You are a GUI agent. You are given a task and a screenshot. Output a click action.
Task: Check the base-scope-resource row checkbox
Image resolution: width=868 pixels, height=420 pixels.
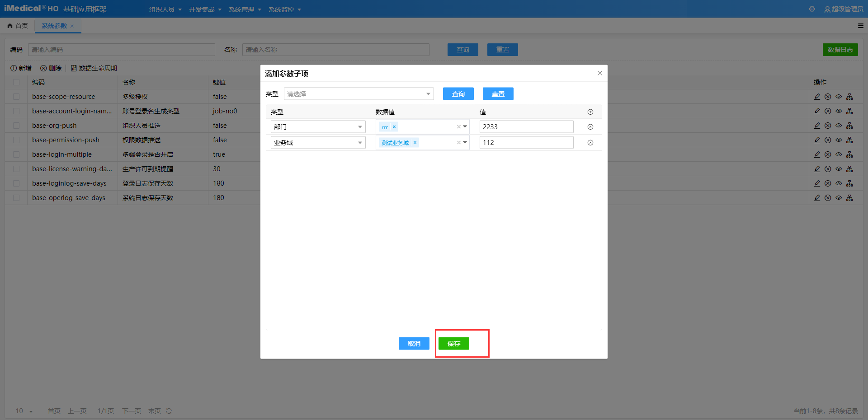coord(16,97)
